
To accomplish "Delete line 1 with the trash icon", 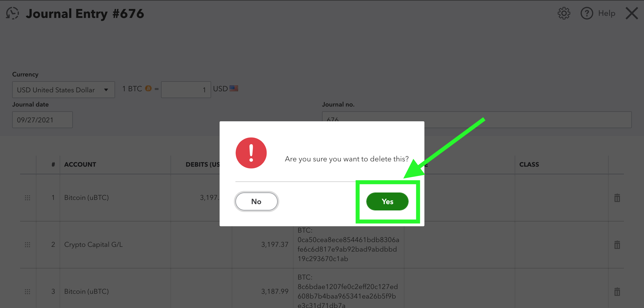I will 617,198.
